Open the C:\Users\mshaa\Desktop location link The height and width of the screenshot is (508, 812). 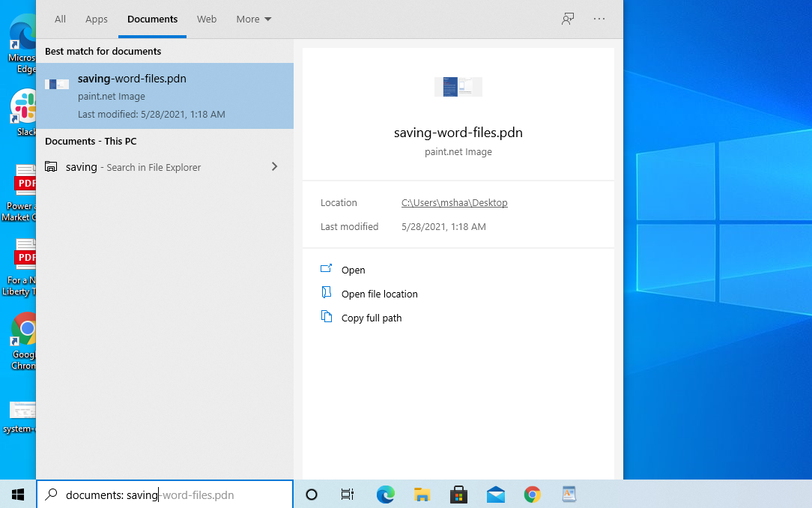454,203
